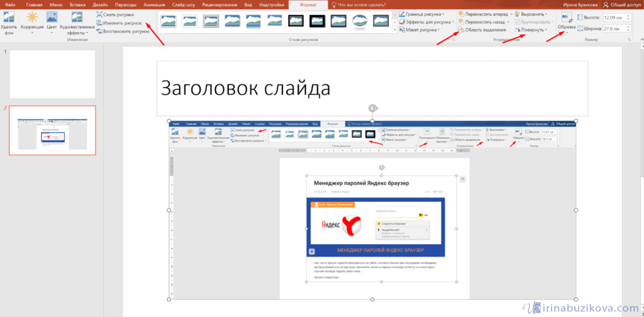Click the Общий доступ share button

pos(624,4)
